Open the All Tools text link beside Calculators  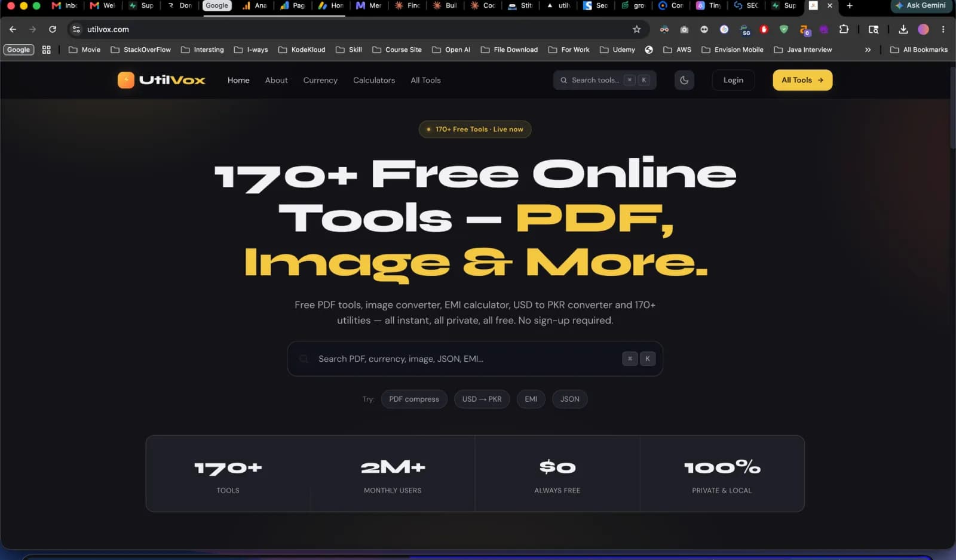(x=425, y=80)
